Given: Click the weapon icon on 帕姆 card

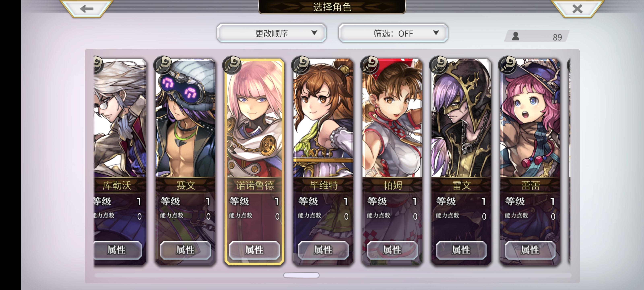Looking at the screenshot, I should tap(370, 65).
